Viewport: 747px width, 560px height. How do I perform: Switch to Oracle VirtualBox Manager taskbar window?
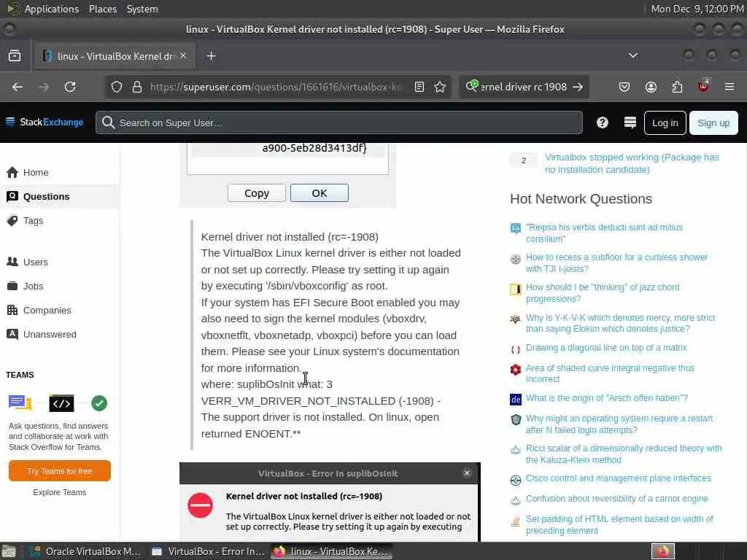(x=85, y=551)
